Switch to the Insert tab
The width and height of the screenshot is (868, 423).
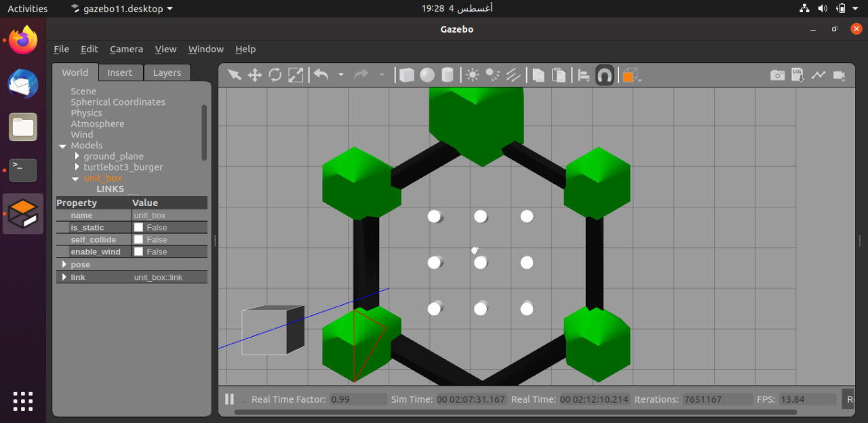click(120, 73)
